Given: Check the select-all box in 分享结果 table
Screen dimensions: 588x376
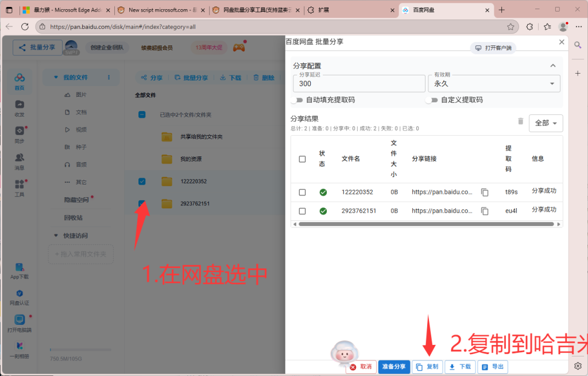Looking at the screenshot, I should point(302,159).
